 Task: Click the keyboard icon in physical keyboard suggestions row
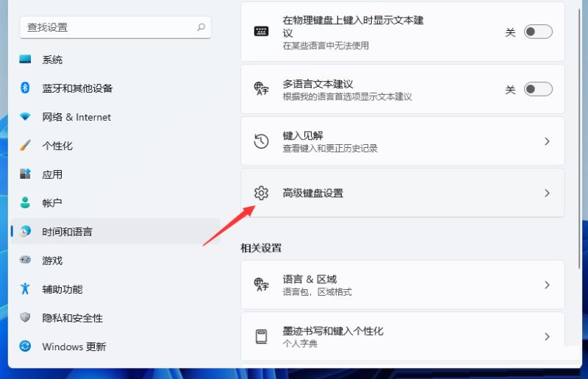(262, 31)
